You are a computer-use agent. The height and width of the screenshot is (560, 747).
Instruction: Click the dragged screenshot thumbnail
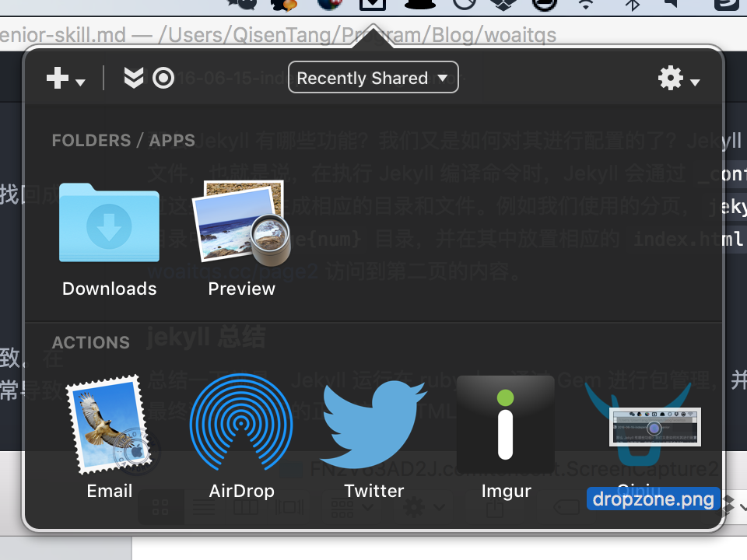655,427
